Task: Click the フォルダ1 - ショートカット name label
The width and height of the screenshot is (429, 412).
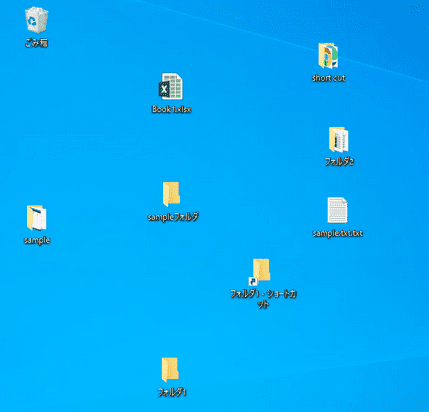Action: coord(263,299)
